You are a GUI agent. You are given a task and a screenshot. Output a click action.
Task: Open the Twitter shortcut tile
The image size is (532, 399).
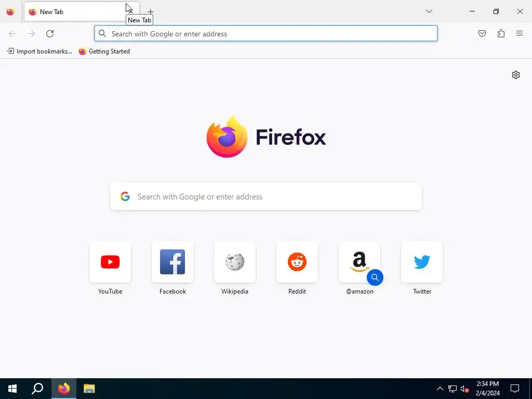tap(422, 262)
